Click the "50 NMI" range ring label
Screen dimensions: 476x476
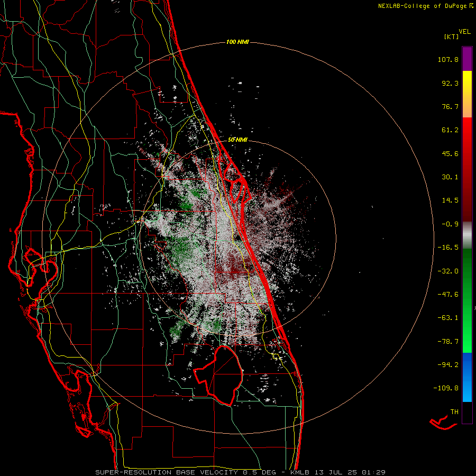[237, 140]
